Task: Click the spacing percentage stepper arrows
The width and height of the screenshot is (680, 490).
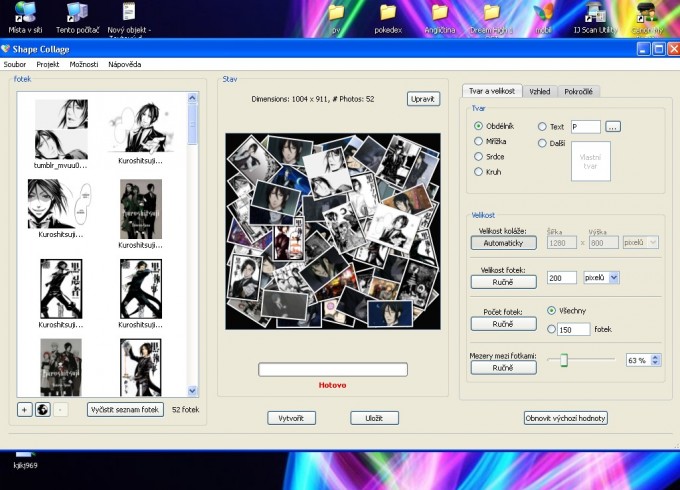Action: 655,360
